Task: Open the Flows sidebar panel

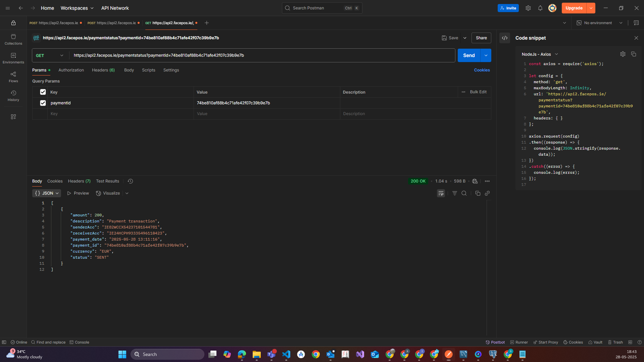Action: point(13,77)
